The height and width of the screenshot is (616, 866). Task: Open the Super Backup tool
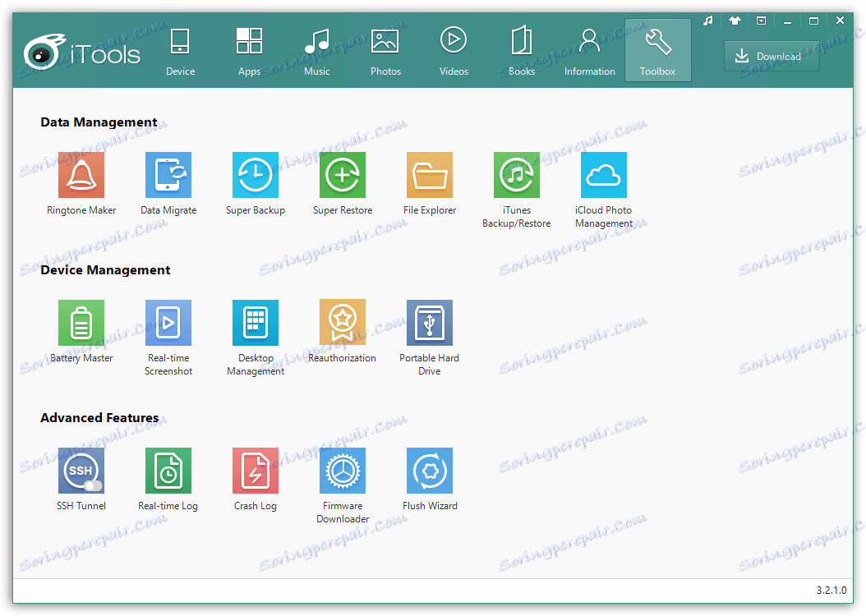point(256,175)
